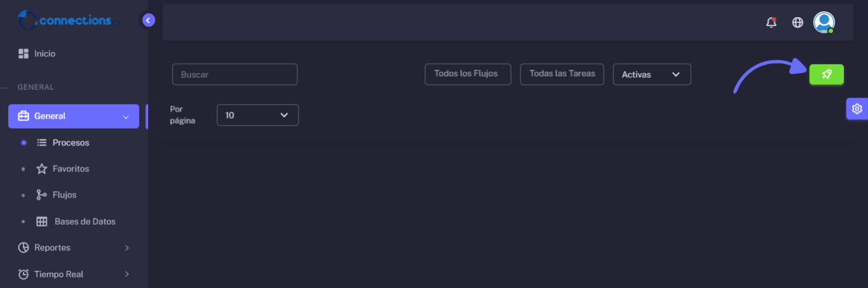
Task: Open the Por página dropdown
Action: (x=257, y=115)
